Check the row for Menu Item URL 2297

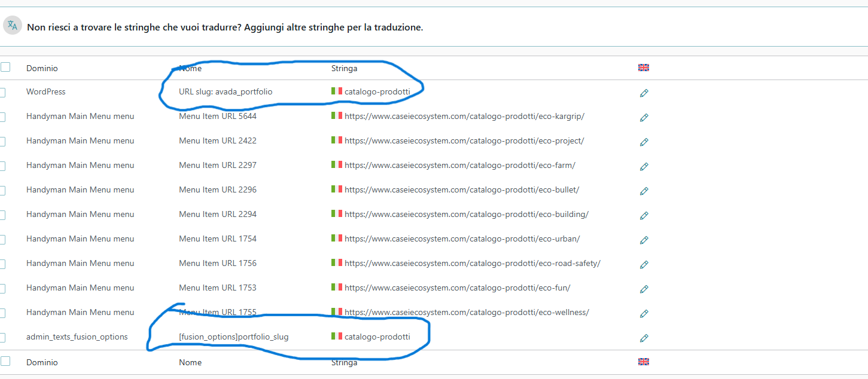pyautogui.click(x=2, y=166)
